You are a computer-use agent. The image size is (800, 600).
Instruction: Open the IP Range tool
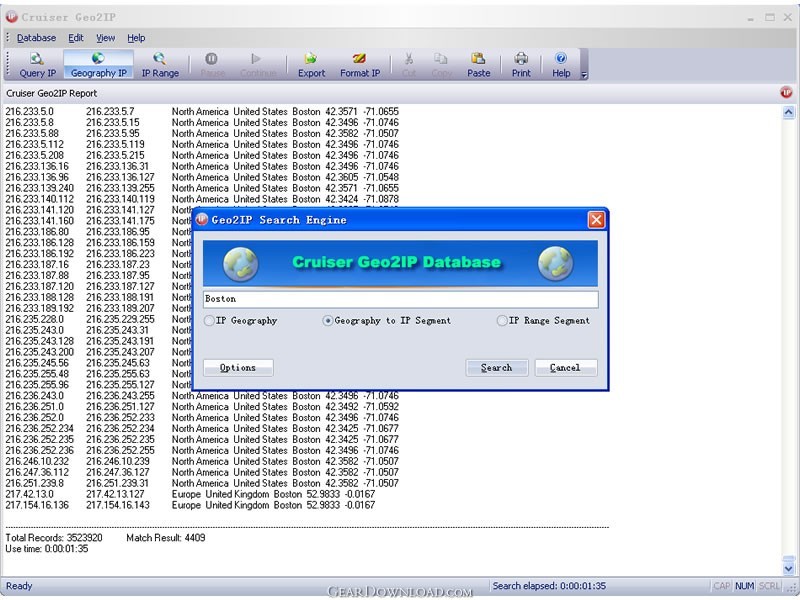[160, 65]
